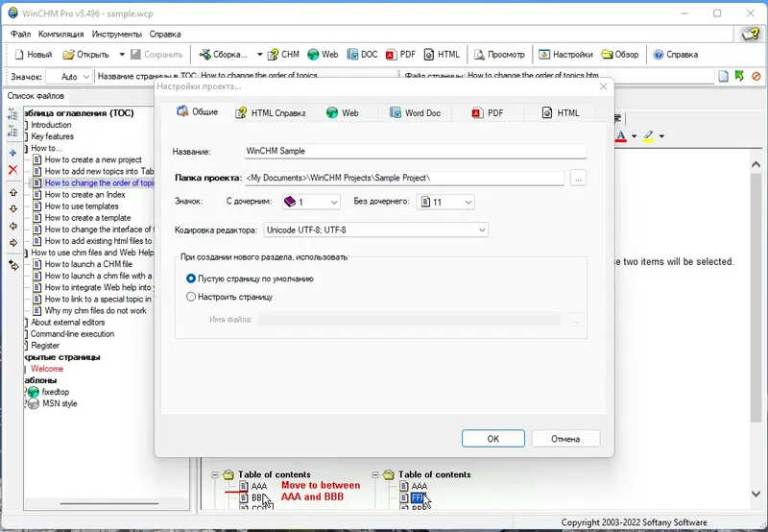
Task: Click the Название input field
Action: 416,152
